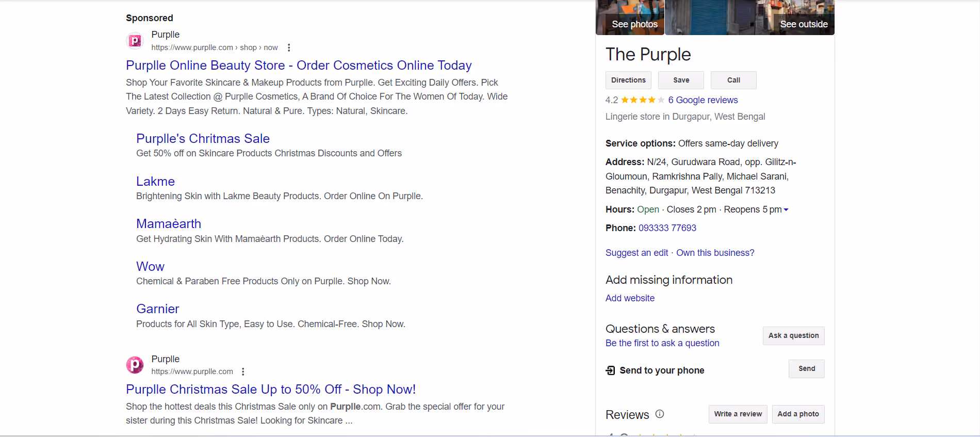Click Add missing information heading
This screenshot has width=980, height=437.
click(x=669, y=280)
